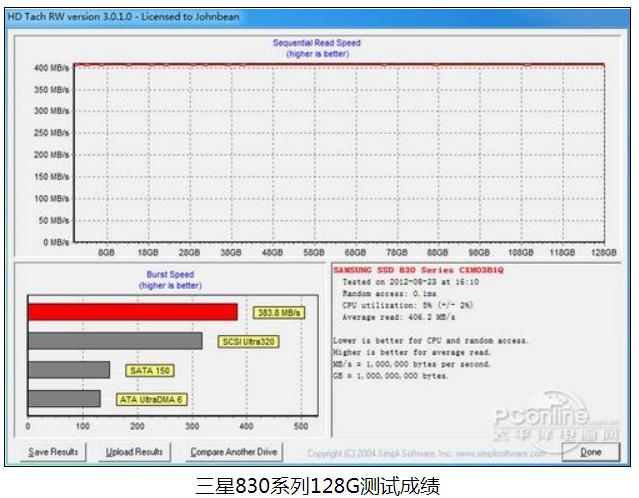This screenshot has width=639, height=498.
Task: Click the 'Lower is better for CPU' note
Action: pos(431,341)
